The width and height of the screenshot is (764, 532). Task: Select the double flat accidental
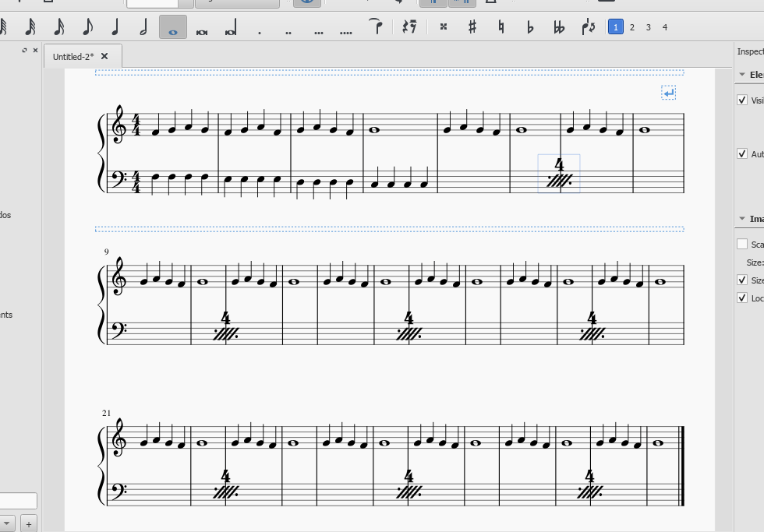pos(560,26)
